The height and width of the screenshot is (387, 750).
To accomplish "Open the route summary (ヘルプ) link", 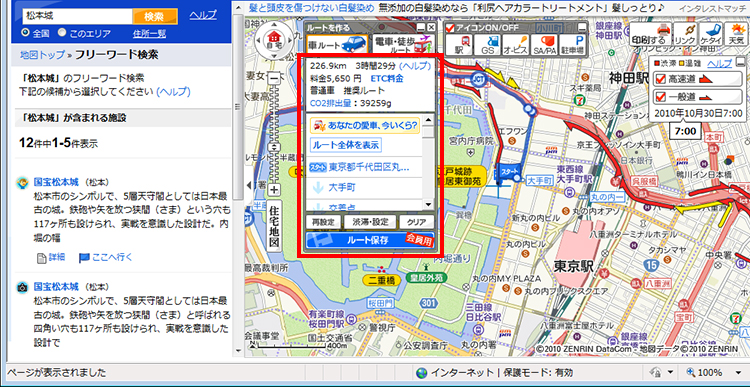I will tap(415, 66).
